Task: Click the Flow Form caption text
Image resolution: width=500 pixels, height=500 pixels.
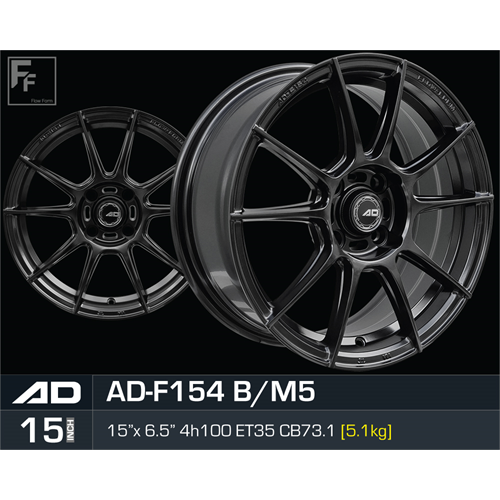Action: 41,100
